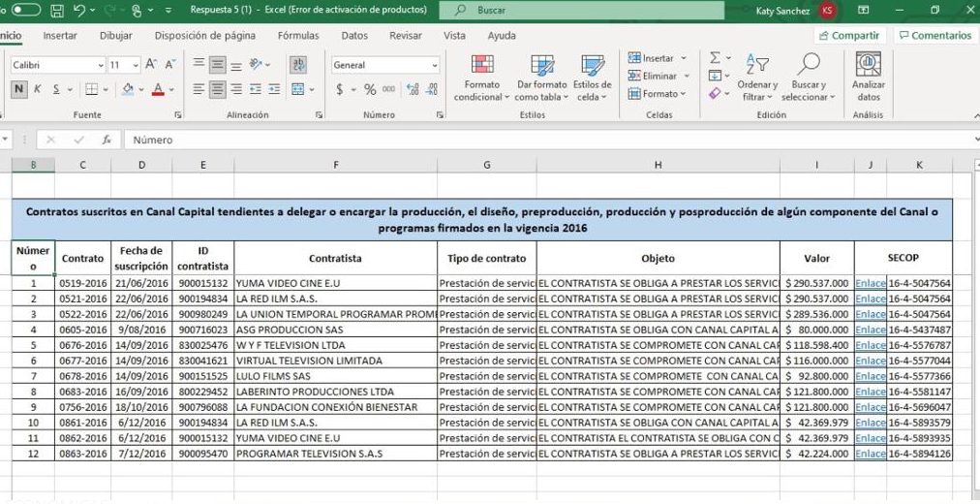The height and width of the screenshot is (504, 980).
Task: Toggle touch/mouse mode icon
Action: (x=137, y=10)
